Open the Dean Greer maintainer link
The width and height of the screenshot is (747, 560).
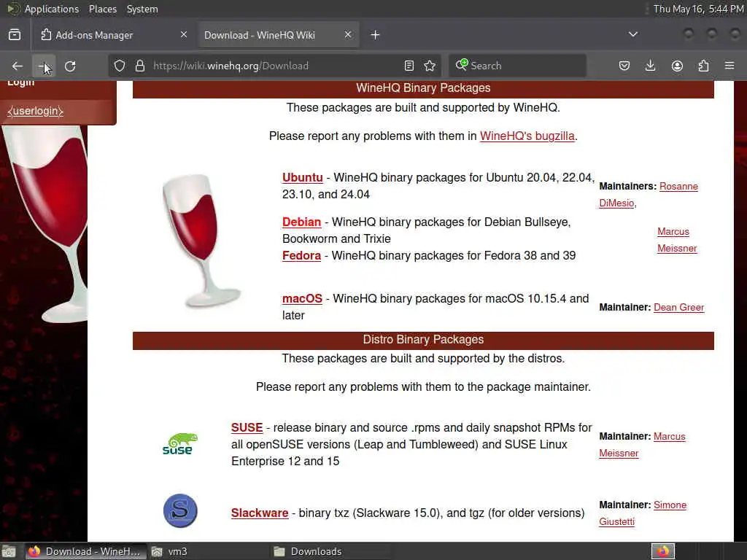(x=678, y=308)
